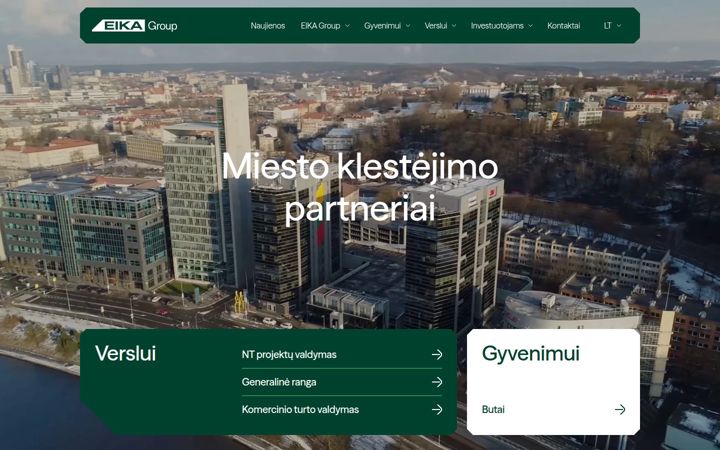Open the Butai link

pyautogui.click(x=493, y=410)
